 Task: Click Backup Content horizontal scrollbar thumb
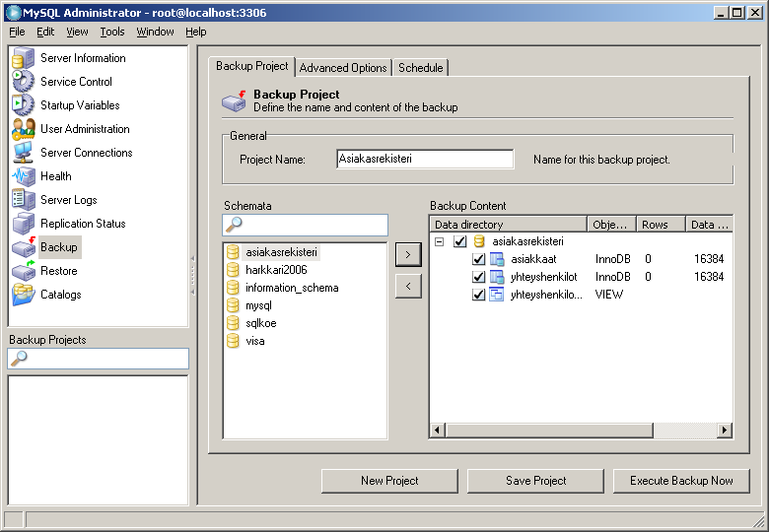click(549, 431)
